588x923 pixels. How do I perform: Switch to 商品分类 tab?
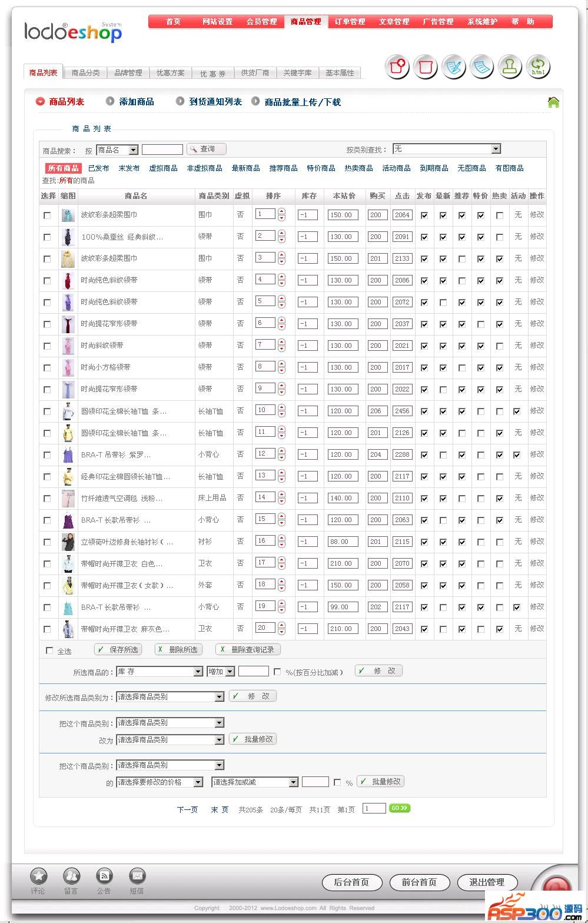pos(85,73)
